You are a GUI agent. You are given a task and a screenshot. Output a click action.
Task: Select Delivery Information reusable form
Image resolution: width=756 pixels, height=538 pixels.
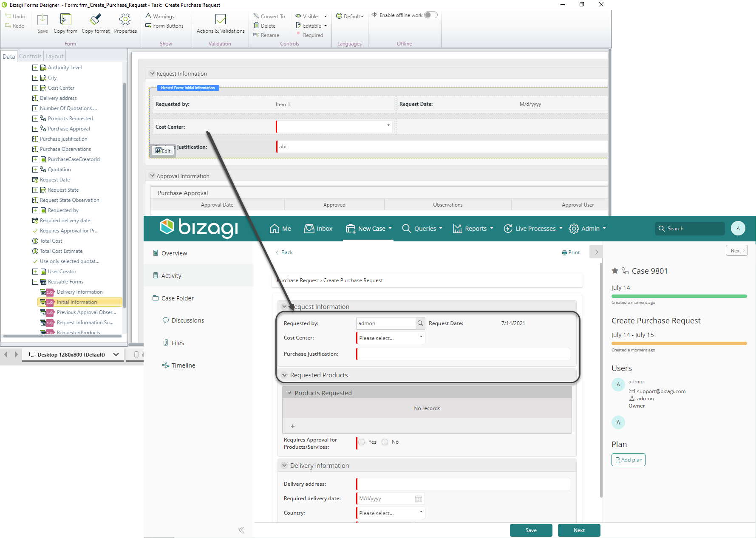pyautogui.click(x=79, y=292)
